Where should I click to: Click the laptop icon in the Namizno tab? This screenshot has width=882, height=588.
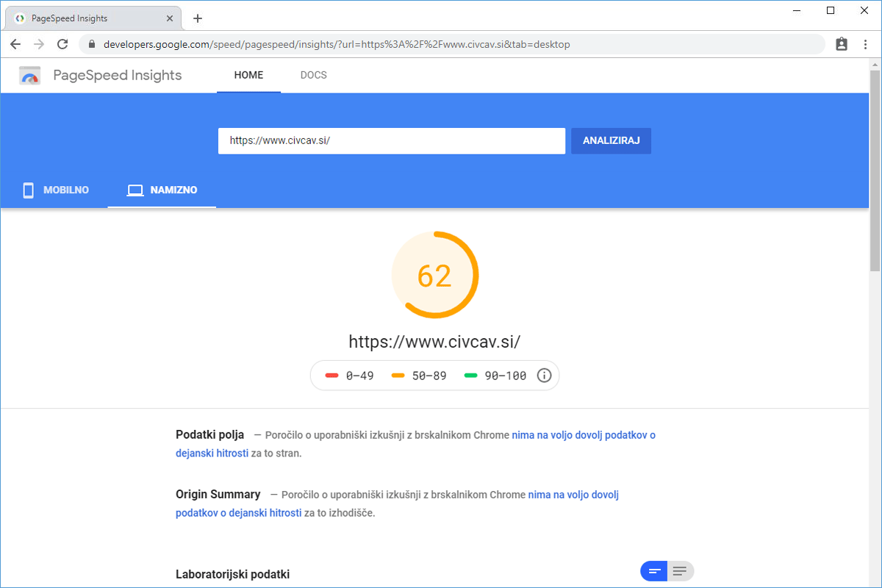click(135, 190)
